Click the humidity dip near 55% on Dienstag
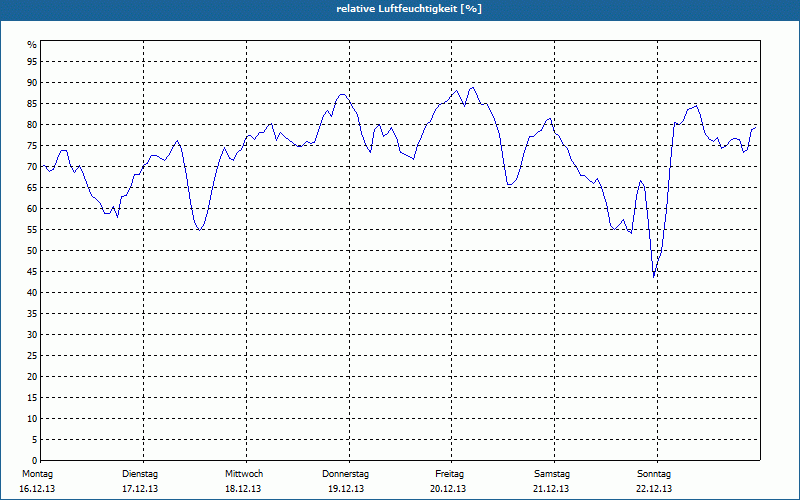 pos(199,230)
